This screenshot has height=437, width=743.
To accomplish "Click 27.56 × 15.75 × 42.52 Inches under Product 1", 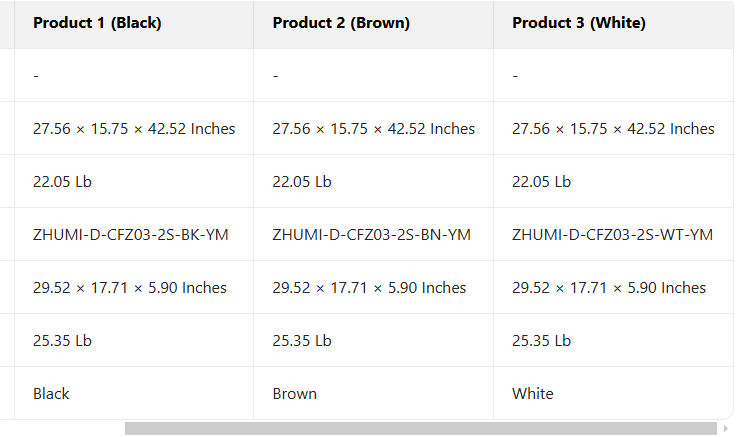I will [134, 129].
